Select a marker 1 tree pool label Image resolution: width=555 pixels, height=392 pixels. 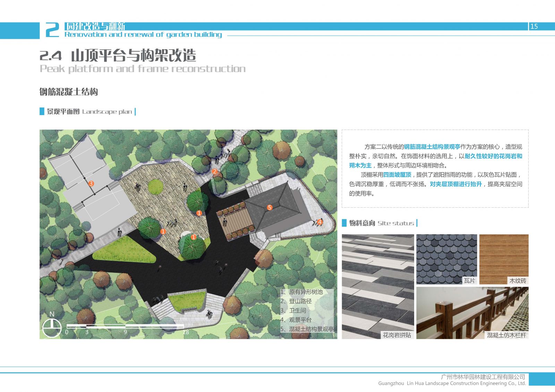tap(199, 214)
